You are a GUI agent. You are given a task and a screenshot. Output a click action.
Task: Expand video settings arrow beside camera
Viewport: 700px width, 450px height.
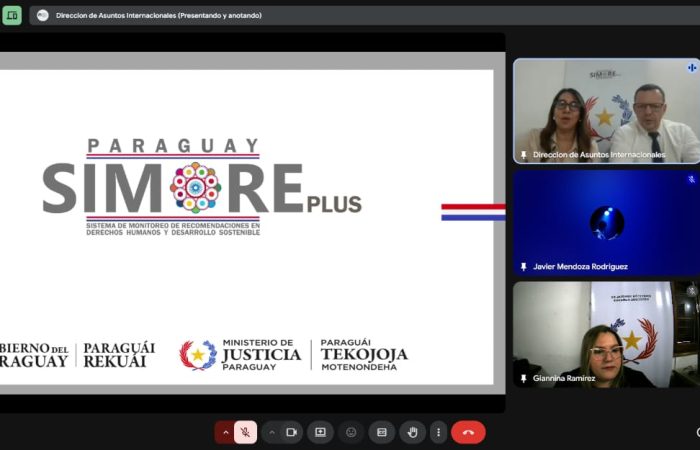pyautogui.click(x=271, y=432)
